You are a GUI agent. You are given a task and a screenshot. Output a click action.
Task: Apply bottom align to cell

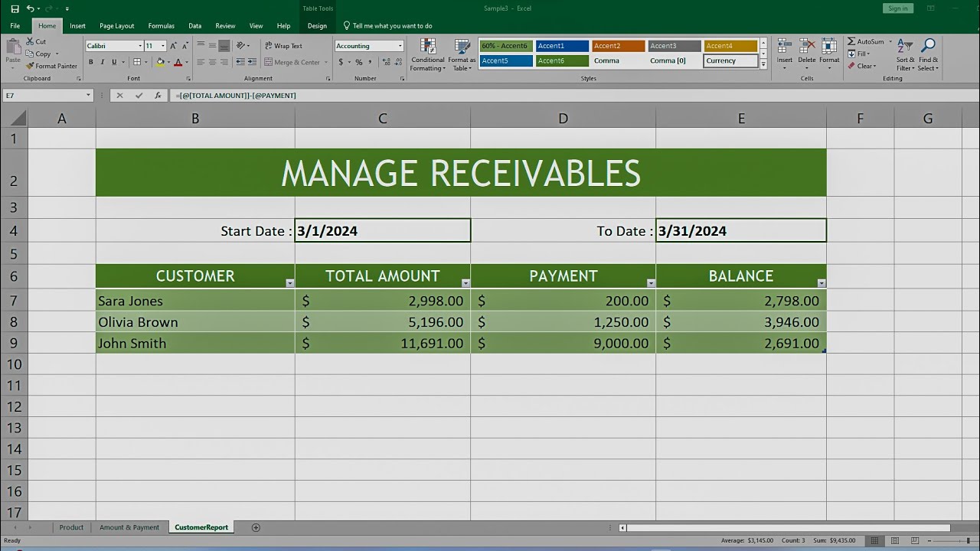tap(224, 46)
